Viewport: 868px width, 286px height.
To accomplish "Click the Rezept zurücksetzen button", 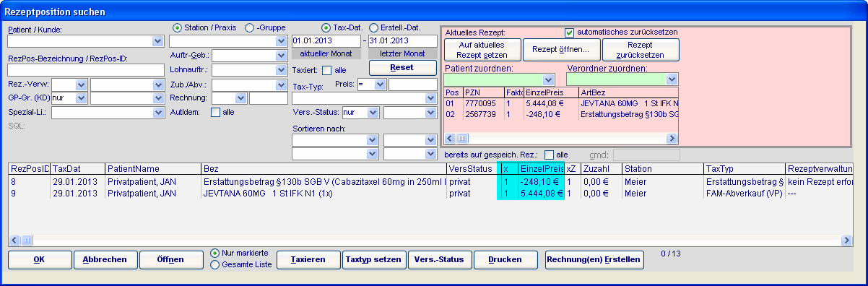I will click(641, 50).
